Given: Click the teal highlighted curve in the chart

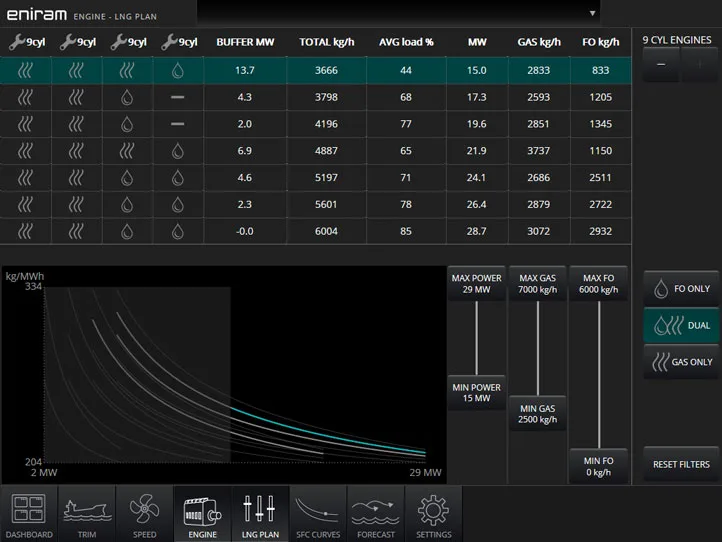Looking at the screenshot, I should (x=327, y=431).
